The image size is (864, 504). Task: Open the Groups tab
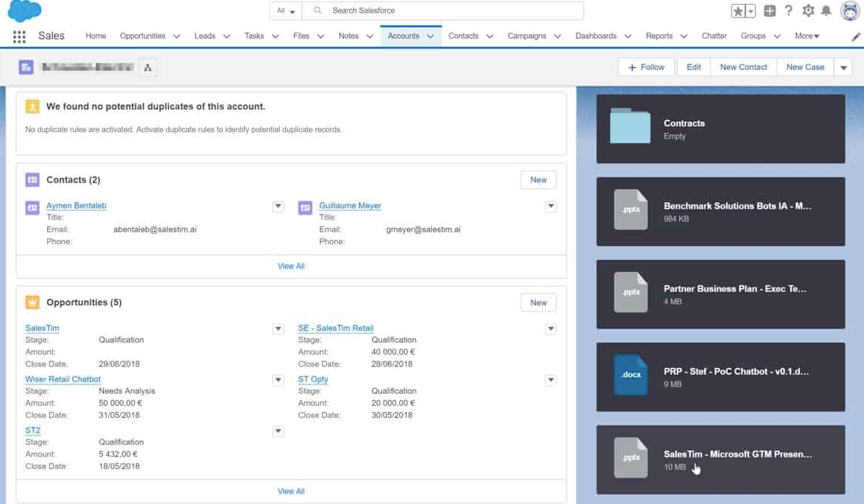[753, 36]
